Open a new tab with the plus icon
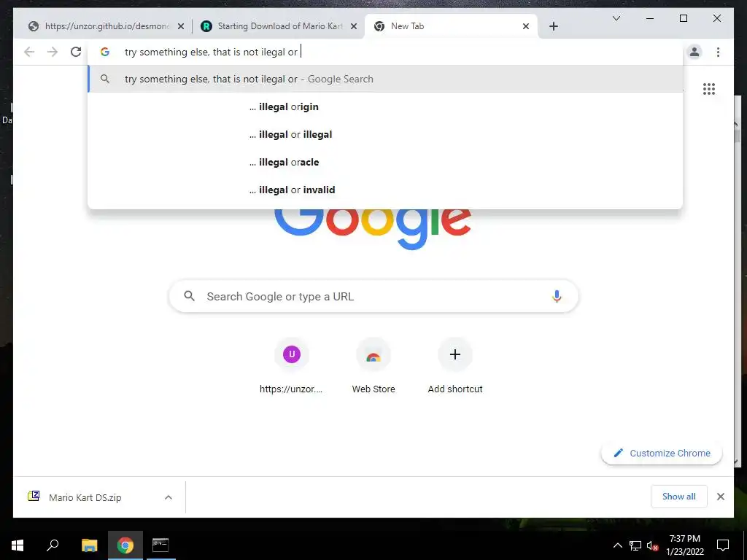The image size is (747, 560). pos(553,26)
